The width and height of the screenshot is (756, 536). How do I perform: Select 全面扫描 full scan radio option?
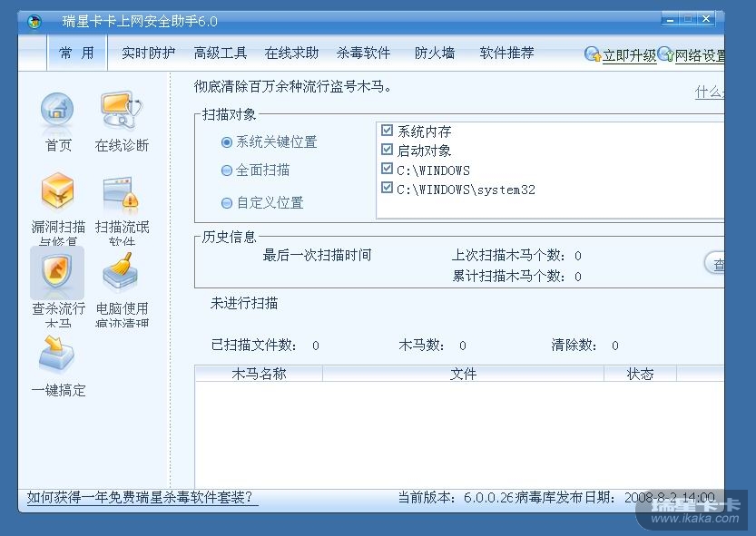point(226,171)
